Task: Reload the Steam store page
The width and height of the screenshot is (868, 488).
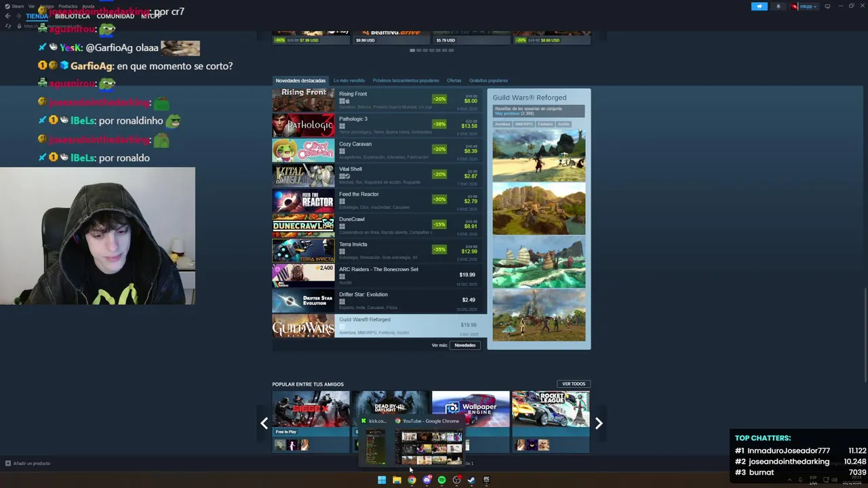Action: coord(8,26)
